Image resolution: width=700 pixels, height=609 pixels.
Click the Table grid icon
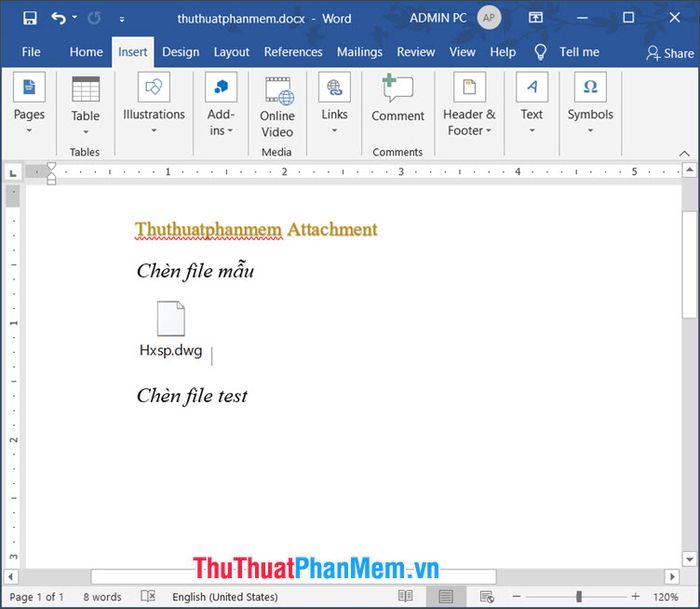pos(85,89)
